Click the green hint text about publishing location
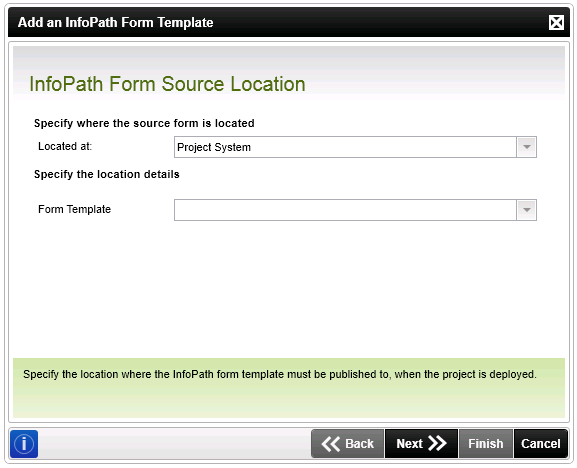Image resolution: width=577 pixels, height=468 pixels. (280, 375)
